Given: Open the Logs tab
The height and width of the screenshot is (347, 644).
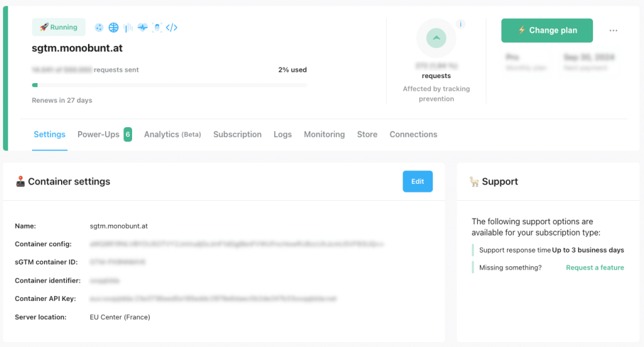Looking at the screenshot, I should [282, 134].
